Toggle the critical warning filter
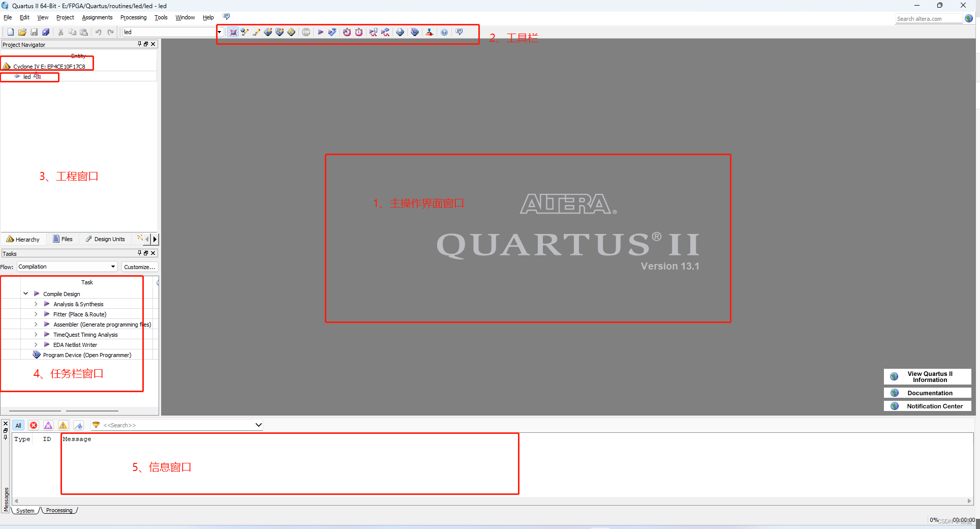The image size is (980, 529). point(48,425)
